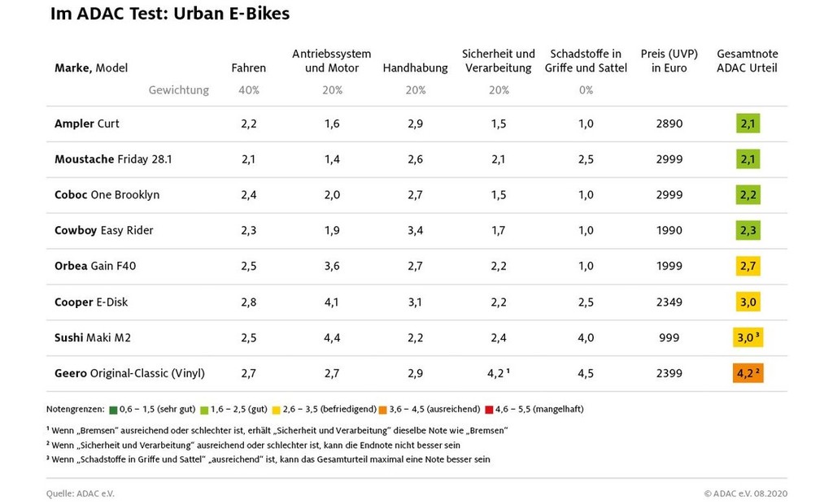Click the 'Preis (UVP) in Euro' header

pos(669,61)
